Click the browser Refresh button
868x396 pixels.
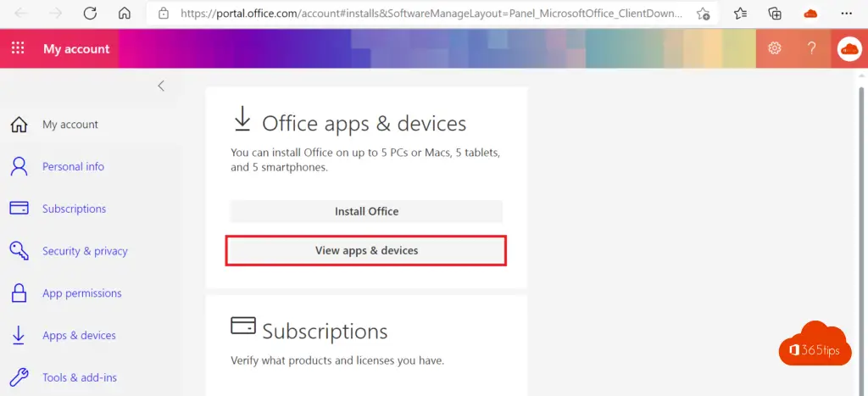click(90, 13)
